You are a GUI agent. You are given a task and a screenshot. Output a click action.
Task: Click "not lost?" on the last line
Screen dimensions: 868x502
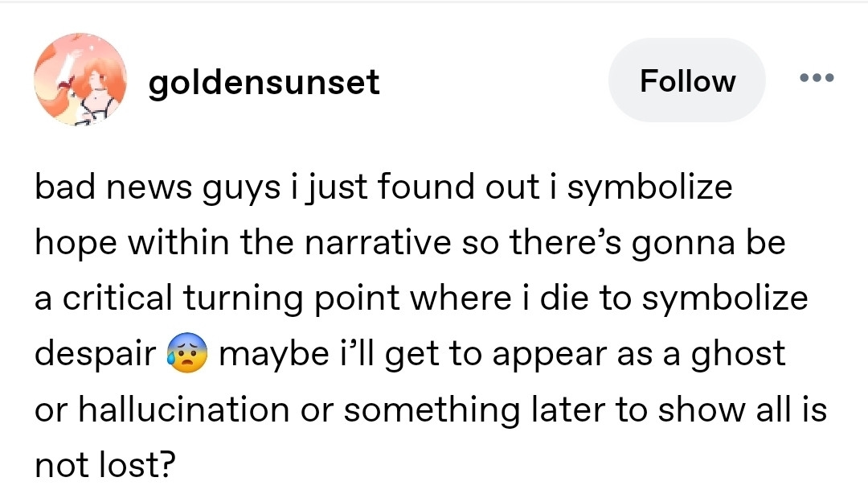tap(104, 466)
